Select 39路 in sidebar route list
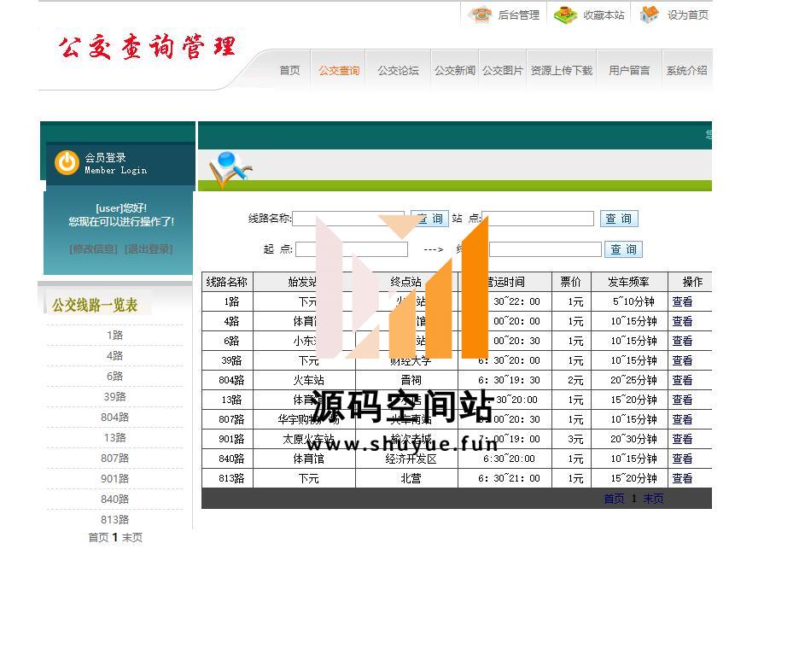This screenshot has height=672, width=805. tap(115, 397)
